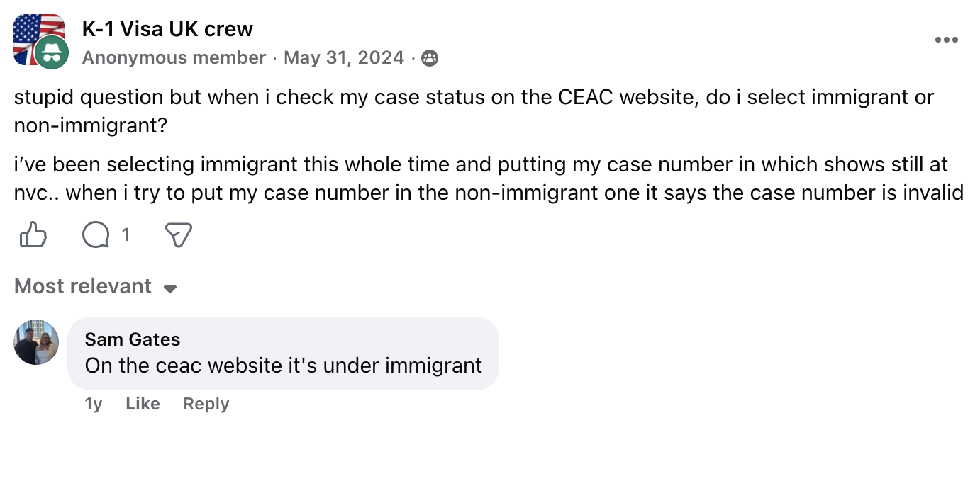Click the arrow next to Most relevant

pyautogui.click(x=170, y=288)
